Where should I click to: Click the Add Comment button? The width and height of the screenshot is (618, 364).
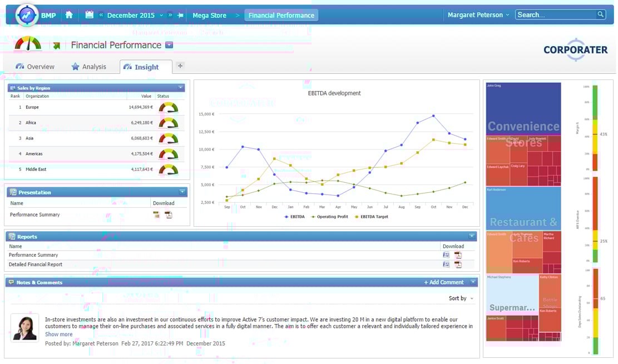tap(443, 282)
